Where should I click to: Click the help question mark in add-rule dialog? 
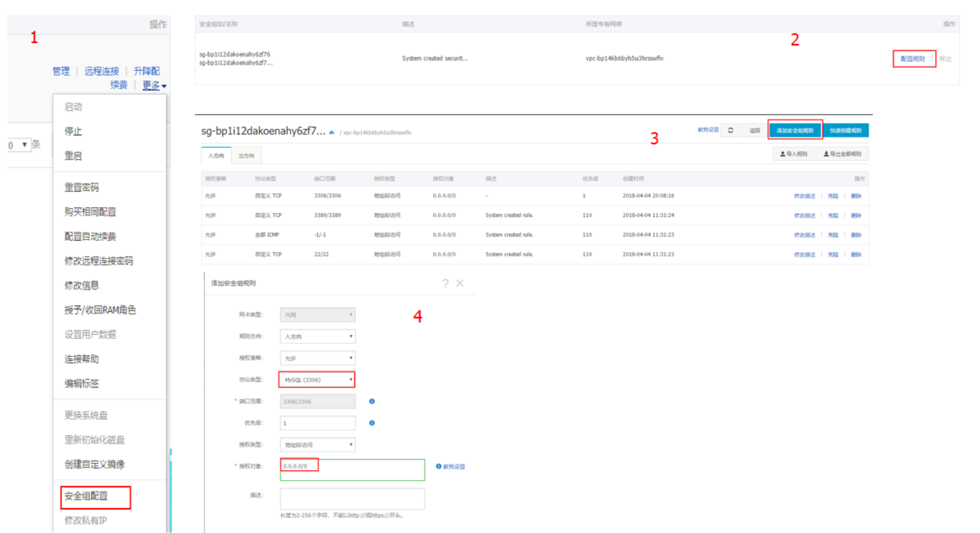point(445,283)
